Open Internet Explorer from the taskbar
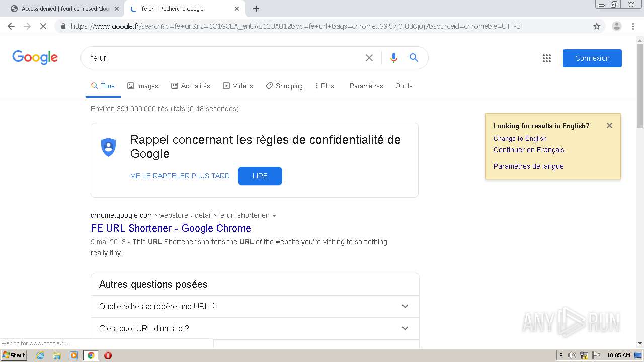This screenshot has height=362, width=644. [x=40, y=355]
